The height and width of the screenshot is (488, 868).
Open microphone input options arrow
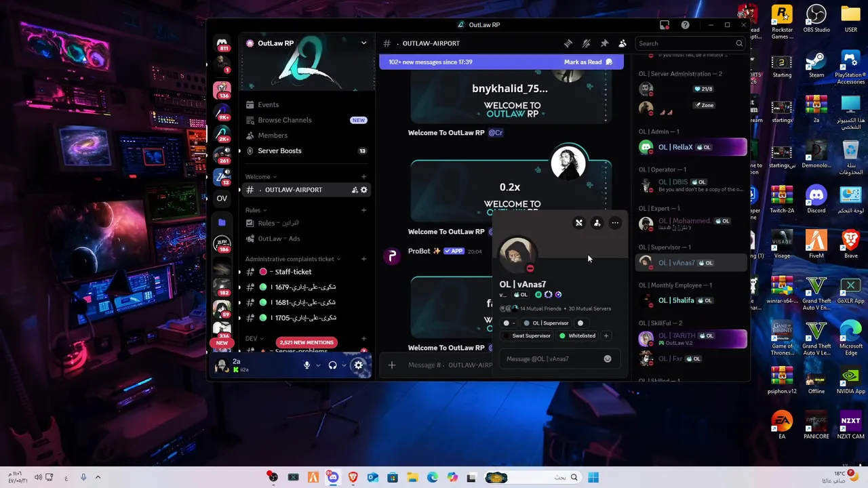(318, 365)
